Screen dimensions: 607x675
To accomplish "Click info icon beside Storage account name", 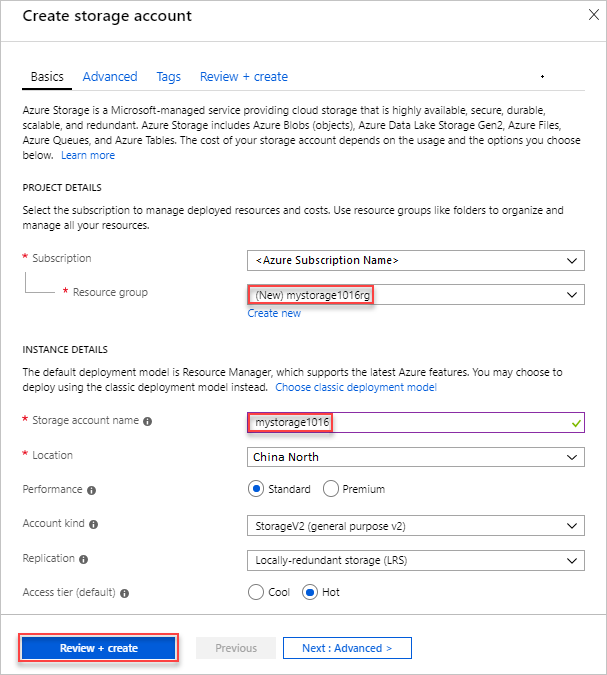I will [x=148, y=422].
